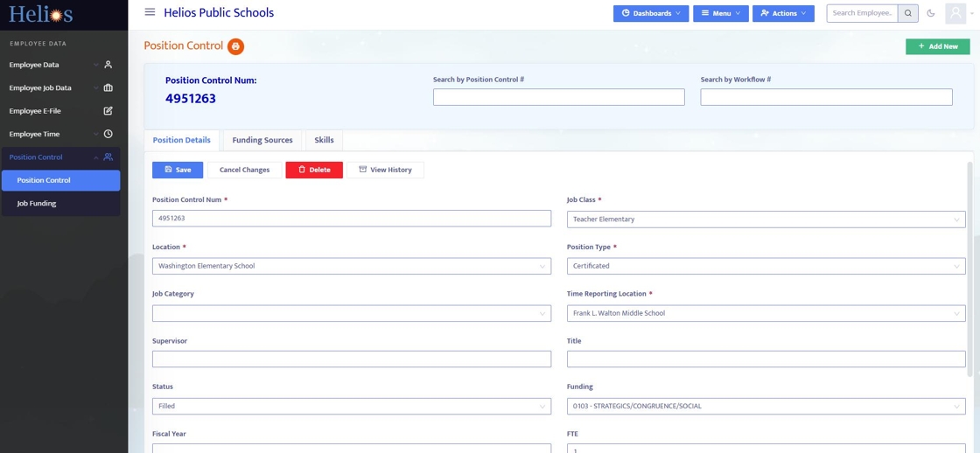Open the Job Category dropdown
Screen dimensions: 980x453
click(x=352, y=313)
